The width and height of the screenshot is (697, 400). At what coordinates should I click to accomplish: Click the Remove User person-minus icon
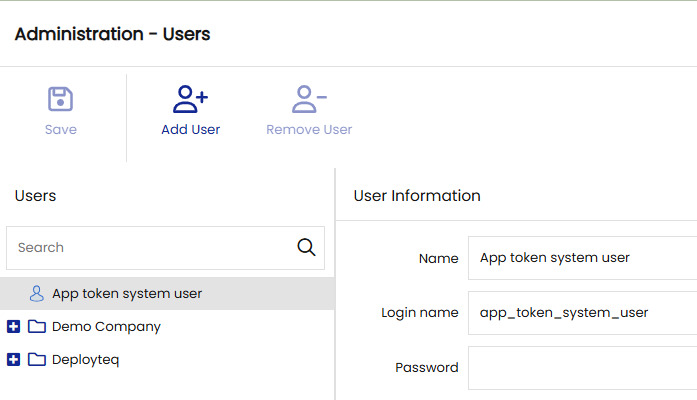click(x=309, y=99)
